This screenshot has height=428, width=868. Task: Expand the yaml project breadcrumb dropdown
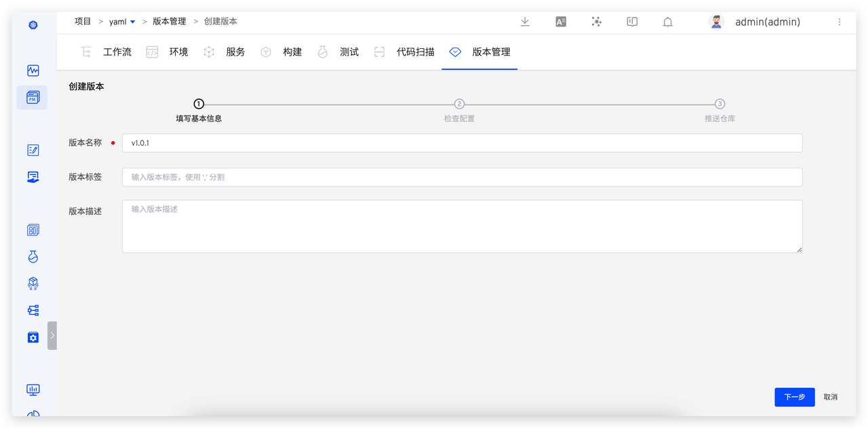point(132,21)
